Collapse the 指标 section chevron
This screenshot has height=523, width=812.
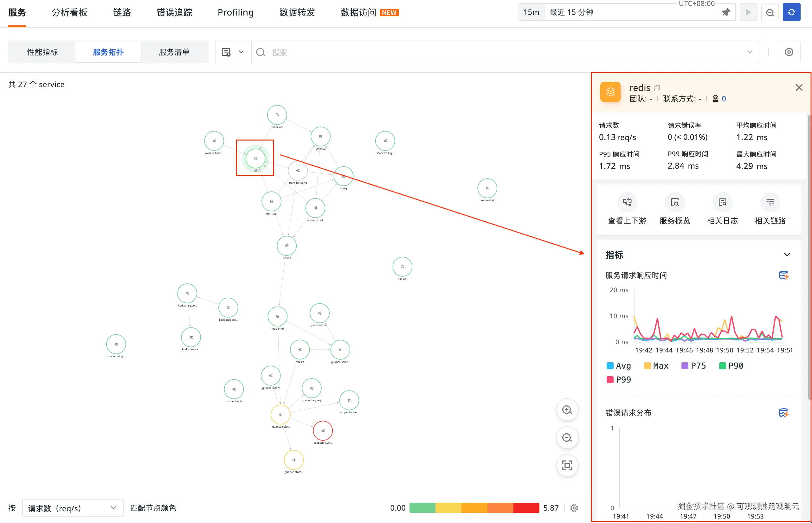pos(787,255)
